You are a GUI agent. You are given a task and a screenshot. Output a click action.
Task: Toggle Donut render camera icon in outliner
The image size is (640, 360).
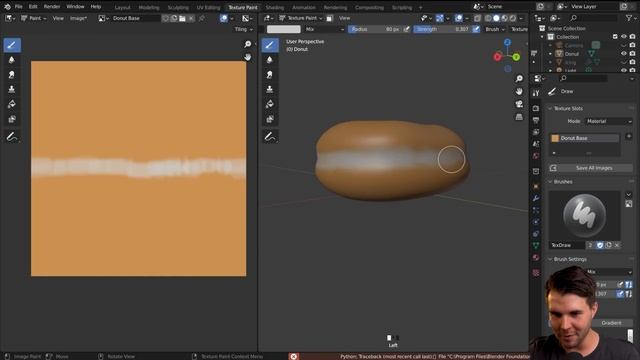(632, 53)
